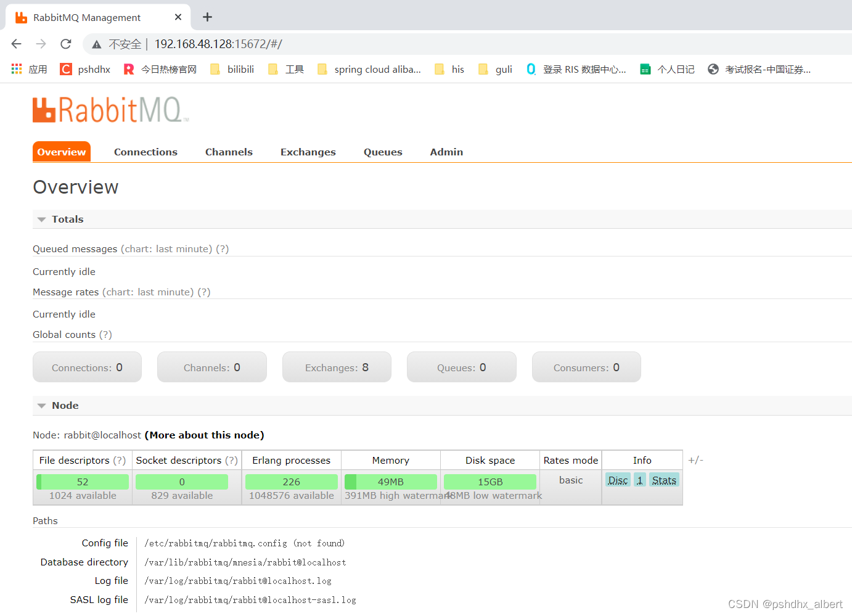Viewport: 852px width, 616px height.
Task: Open the 今日热榜官网 bookmark
Action: click(x=160, y=69)
